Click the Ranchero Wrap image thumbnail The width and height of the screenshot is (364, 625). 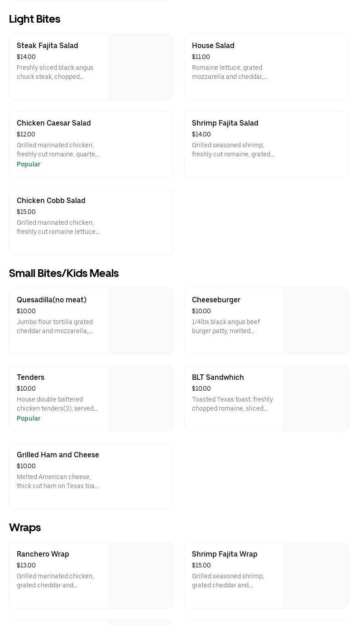[140, 575]
